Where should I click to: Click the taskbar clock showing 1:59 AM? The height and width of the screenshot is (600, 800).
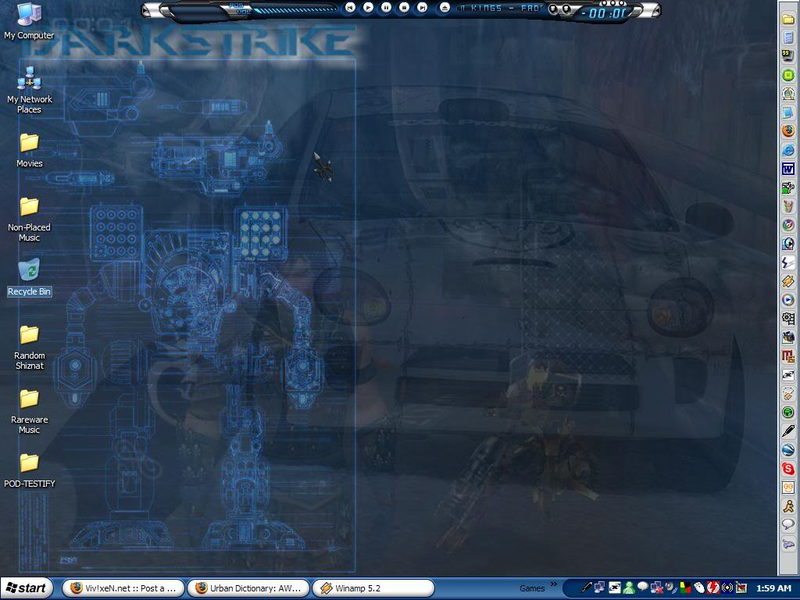(x=773, y=588)
